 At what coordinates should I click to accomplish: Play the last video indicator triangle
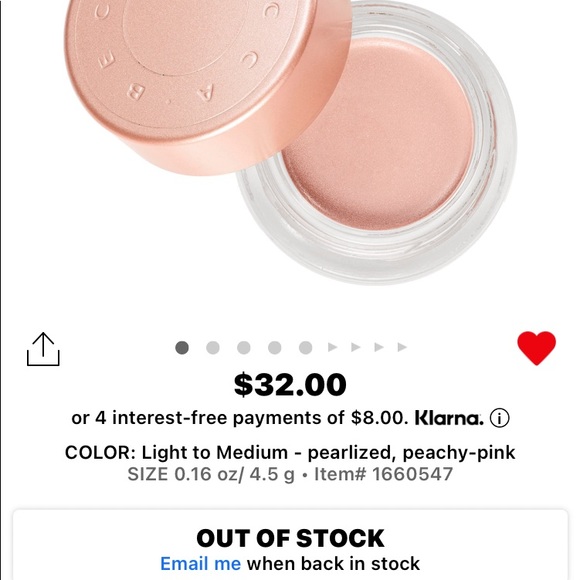(x=402, y=347)
